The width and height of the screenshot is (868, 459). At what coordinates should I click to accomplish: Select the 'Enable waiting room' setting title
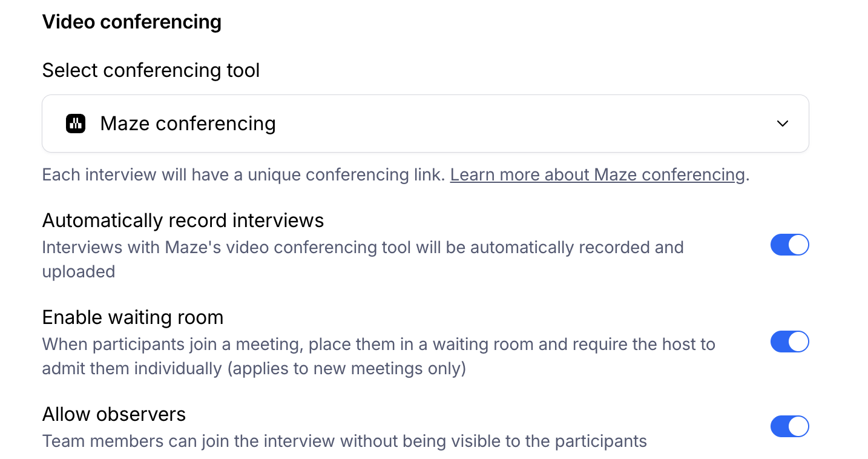click(133, 317)
